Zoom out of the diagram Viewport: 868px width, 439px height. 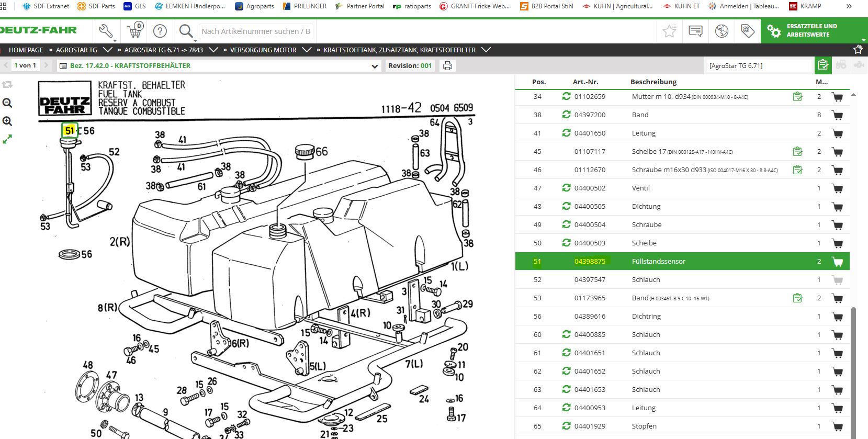(x=7, y=103)
